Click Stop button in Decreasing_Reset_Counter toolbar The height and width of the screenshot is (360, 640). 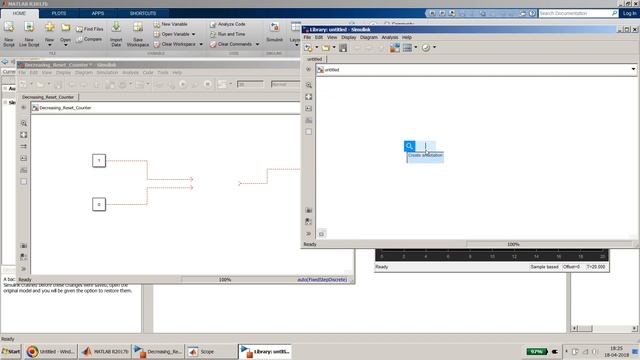(208, 84)
